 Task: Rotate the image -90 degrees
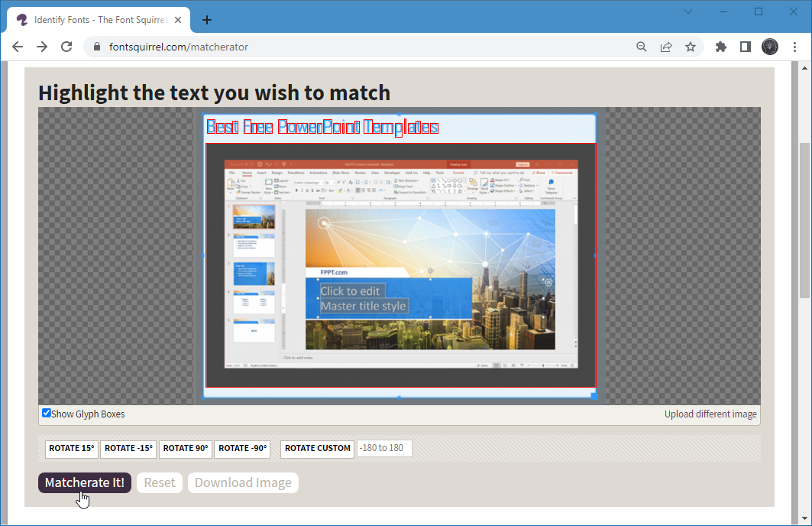click(x=242, y=448)
